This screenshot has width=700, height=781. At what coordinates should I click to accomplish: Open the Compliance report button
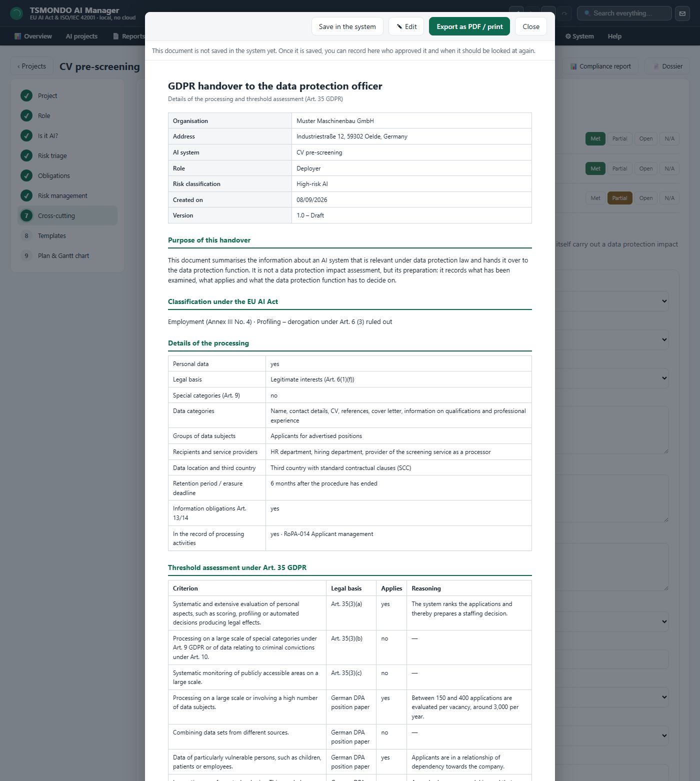click(600, 66)
